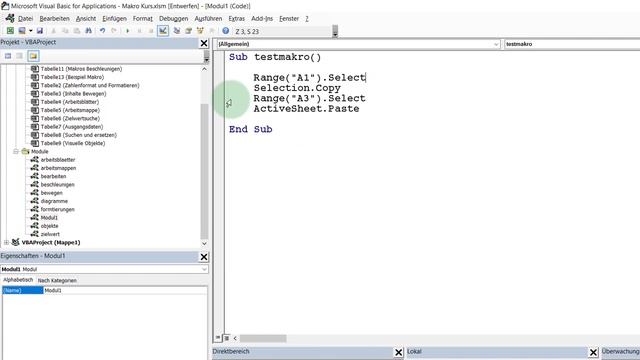
Task: Open the Project Explorer toolbar icon
Action: click(177, 31)
